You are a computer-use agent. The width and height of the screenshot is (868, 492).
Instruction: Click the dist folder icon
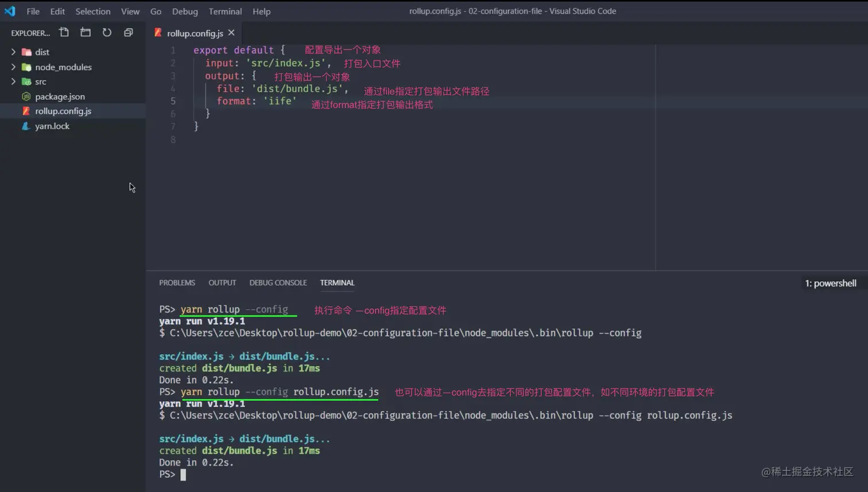pyautogui.click(x=26, y=52)
